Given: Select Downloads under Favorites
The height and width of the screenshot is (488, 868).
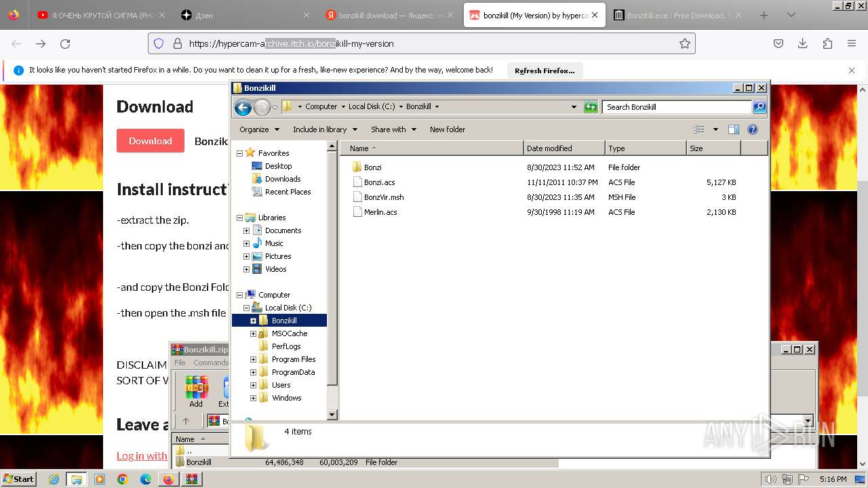Looking at the screenshot, I should (x=283, y=179).
